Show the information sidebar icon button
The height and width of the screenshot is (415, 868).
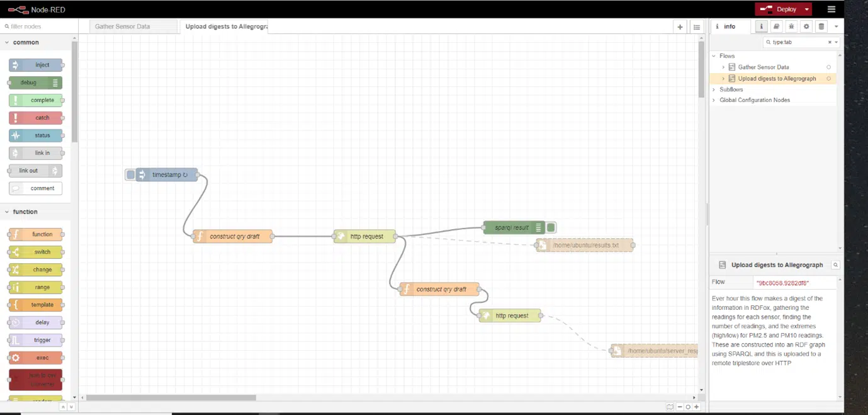click(x=762, y=26)
